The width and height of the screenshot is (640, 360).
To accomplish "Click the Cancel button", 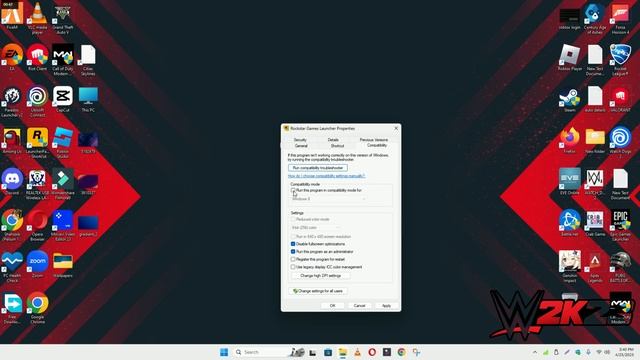I will point(359,306).
